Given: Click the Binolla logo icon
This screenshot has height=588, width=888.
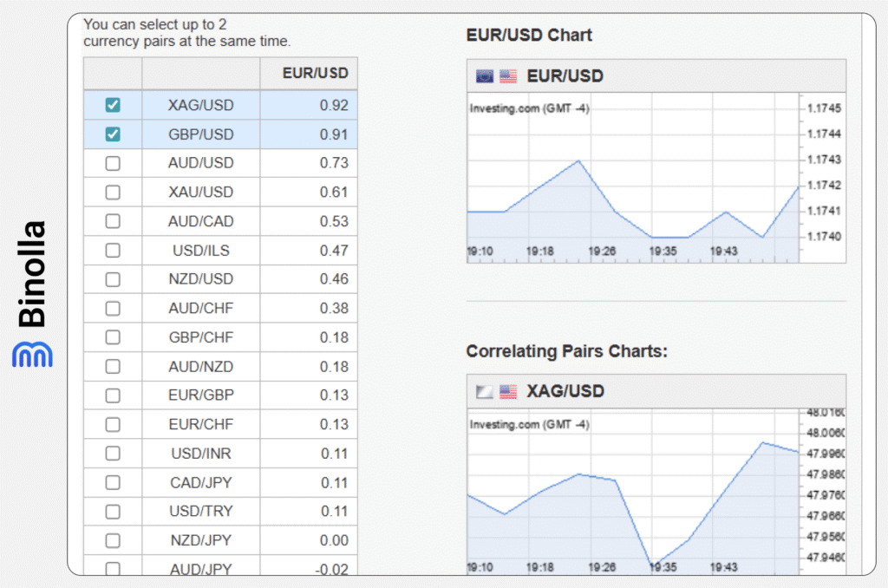Looking at the screenshot, I should (32, 353).
